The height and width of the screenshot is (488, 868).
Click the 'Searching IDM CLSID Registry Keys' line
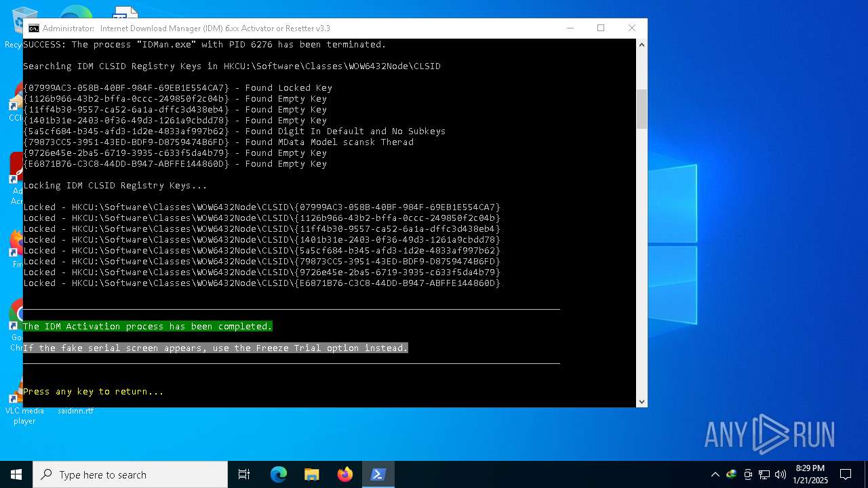232,66
